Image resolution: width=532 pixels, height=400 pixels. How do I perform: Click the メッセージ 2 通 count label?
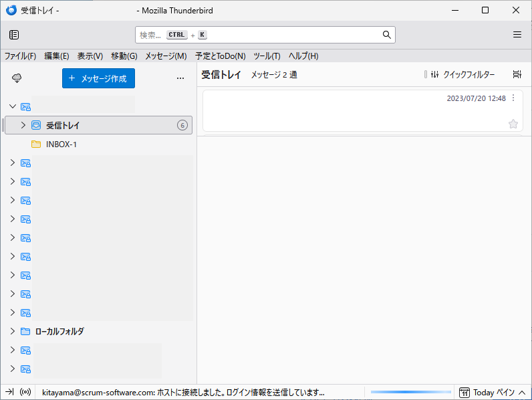pyautogui.click(x=274, y=75)
